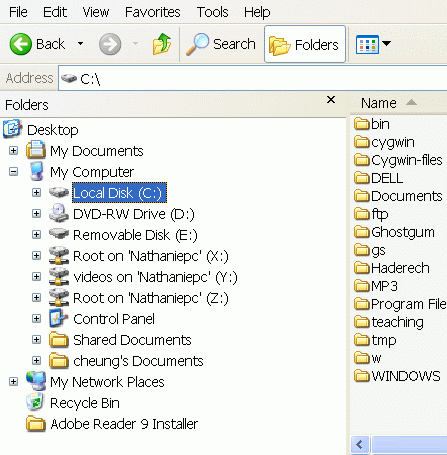Viewport: 447px width, 455px height.
Task: Select the Documents folder in file list
Action: (x=398, y=196)
